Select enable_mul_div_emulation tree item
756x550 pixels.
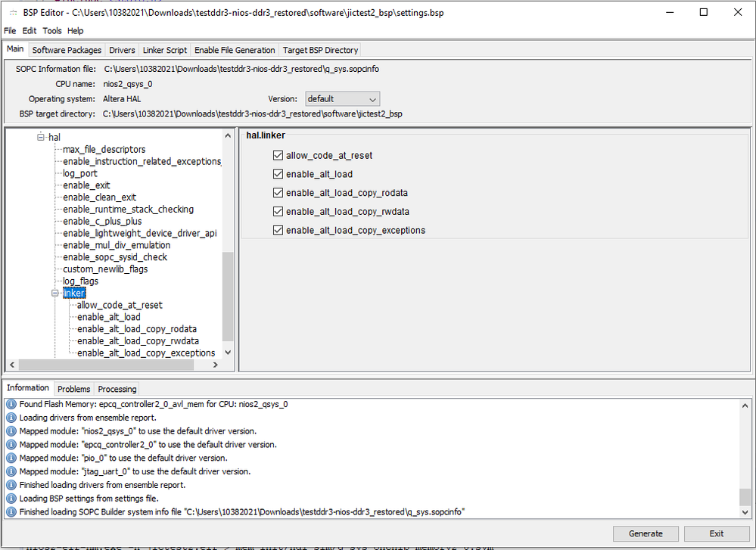(117, 245)
